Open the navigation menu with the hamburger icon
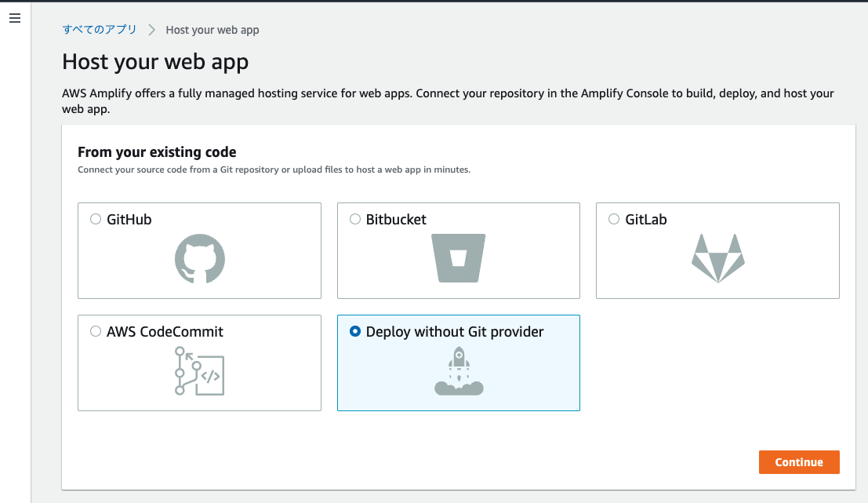This screenshot has height=503, width=868. click(14, 17)
